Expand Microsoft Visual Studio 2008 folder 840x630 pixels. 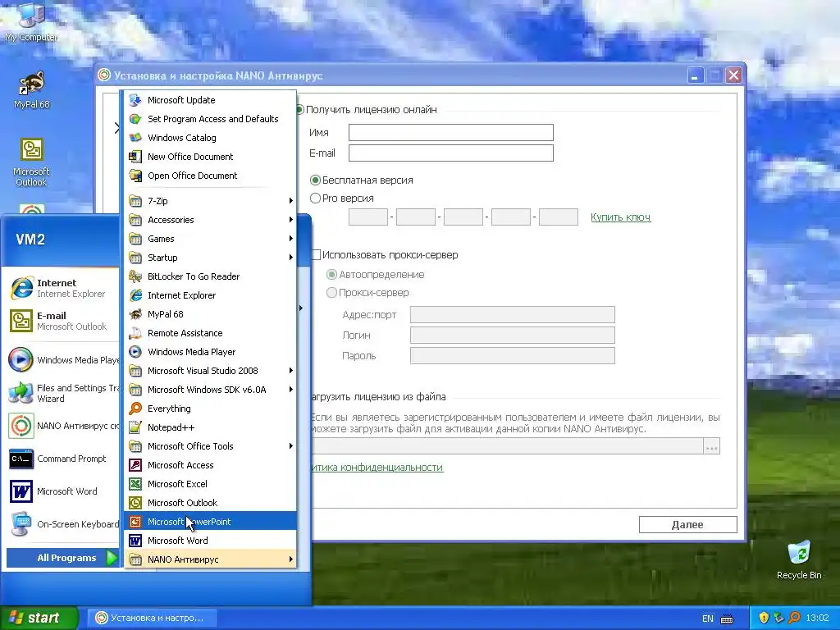210,371
